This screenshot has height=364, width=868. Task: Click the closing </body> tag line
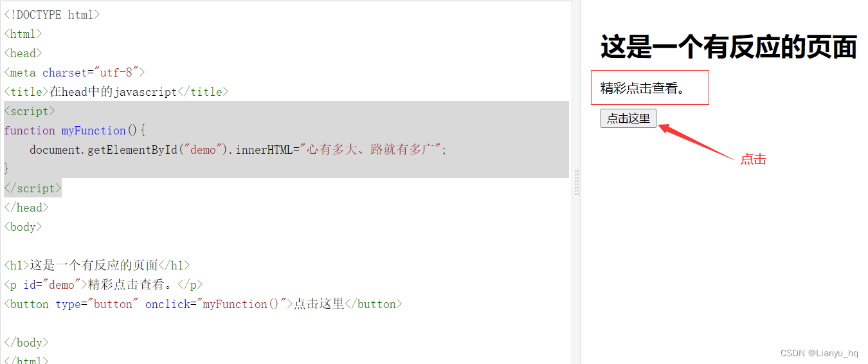pyautogui.click(x=26, y=343)
